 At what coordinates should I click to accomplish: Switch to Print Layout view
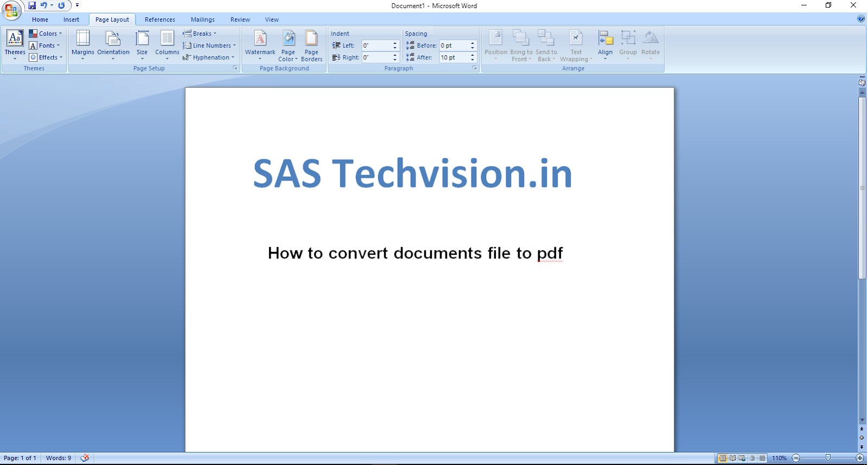pos(723,458)
